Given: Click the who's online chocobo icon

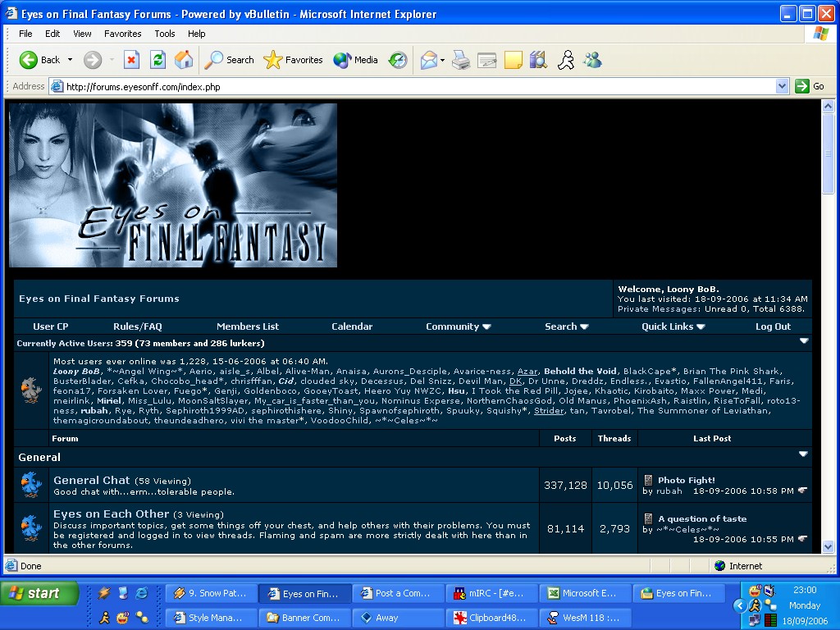Looking at the screenshot, I should pyautogui.click(x=31, y=390).
